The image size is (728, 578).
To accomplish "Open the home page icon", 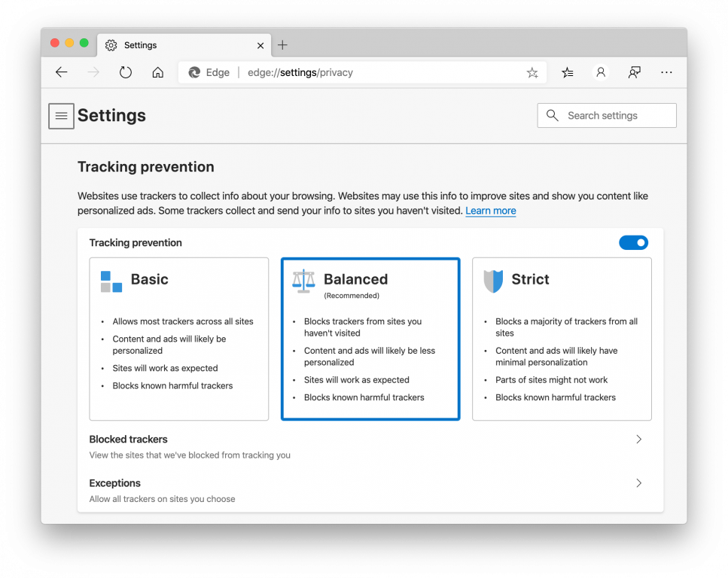I will pyautogui.click(x=158, y=72).
